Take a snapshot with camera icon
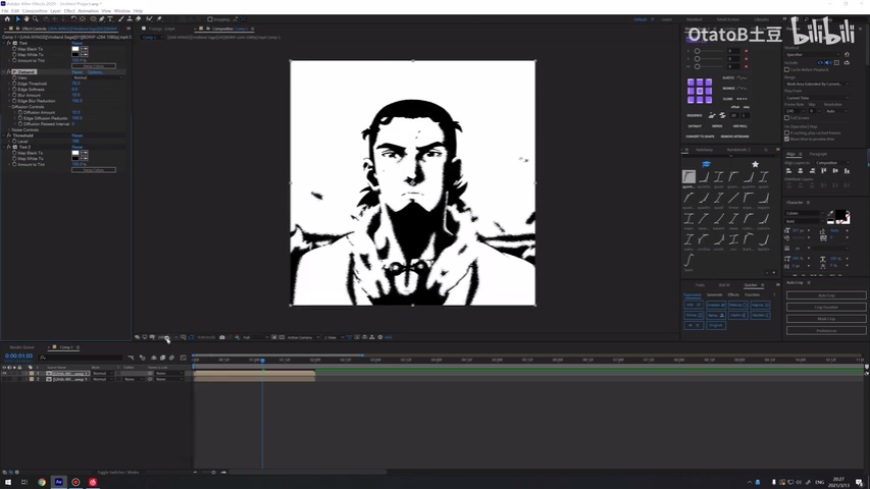This screenshot has width=870, height=489. point(222,337)
